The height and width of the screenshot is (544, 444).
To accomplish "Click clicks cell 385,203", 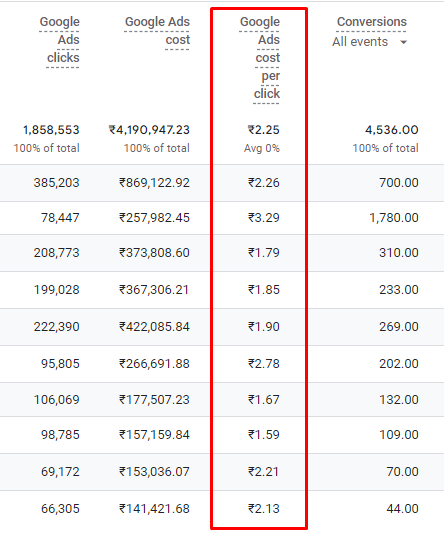I will tap(57, 183).
